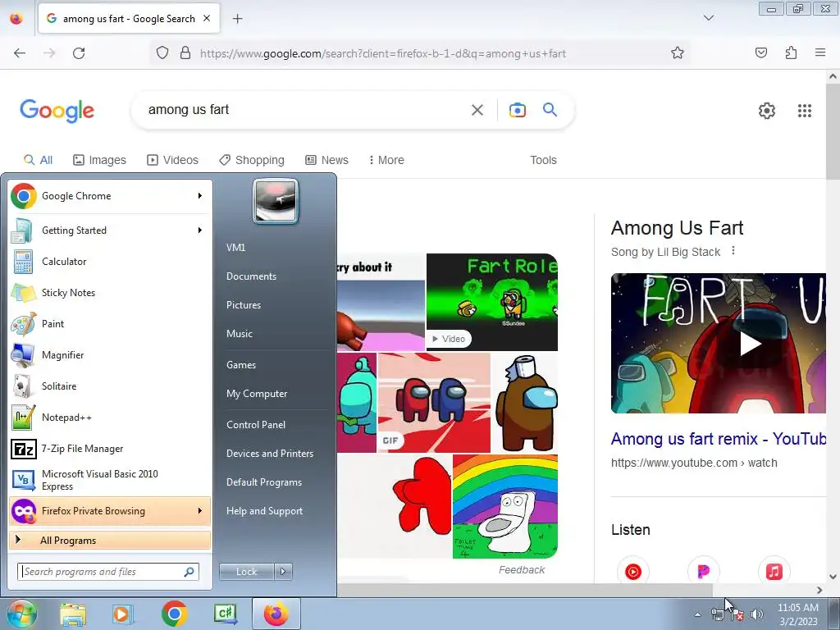Show hidden tray icons arrow
Screen dimensions: 840x630
click(x=697, y=614)
